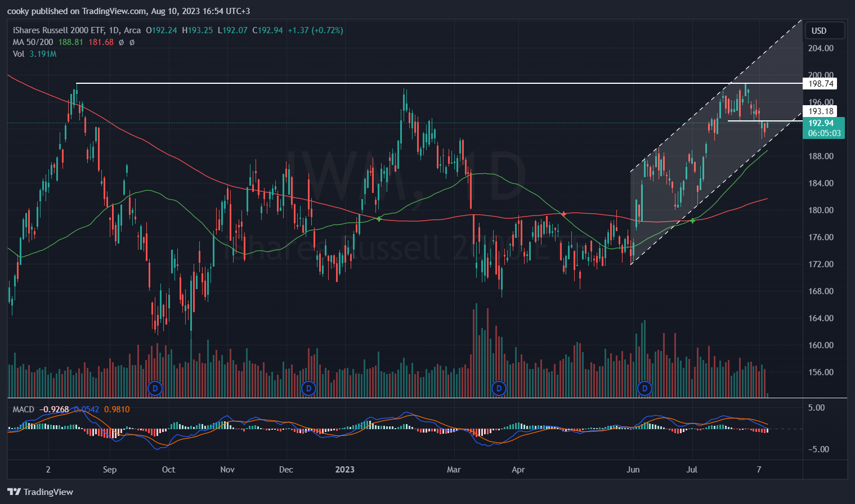The width and height of the screenshot is (855, 504).
Task: Click the Apr label on the time axis
Action: tap(518, 470)
